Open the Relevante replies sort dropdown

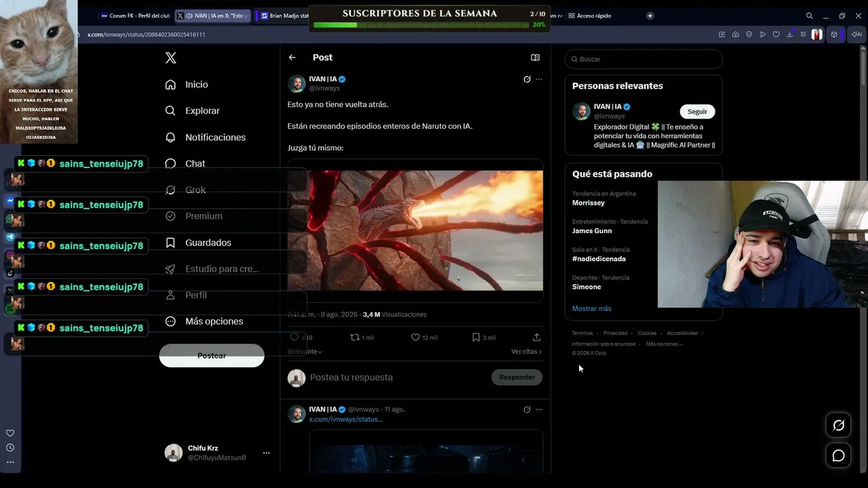[x=305, y=352]
